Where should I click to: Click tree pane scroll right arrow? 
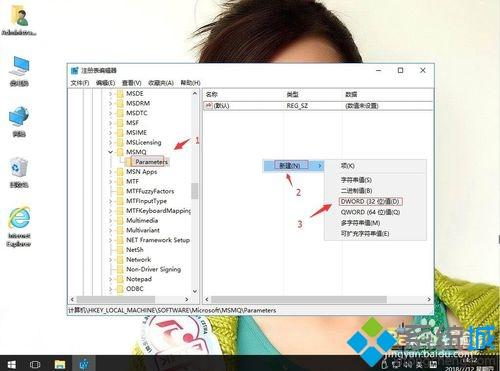point(187,299)
